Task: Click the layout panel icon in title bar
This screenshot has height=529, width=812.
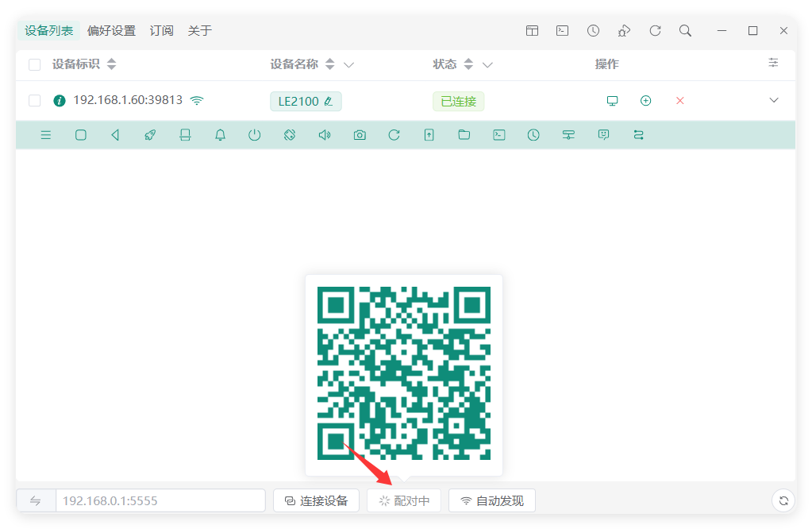Action: [532, 30]
